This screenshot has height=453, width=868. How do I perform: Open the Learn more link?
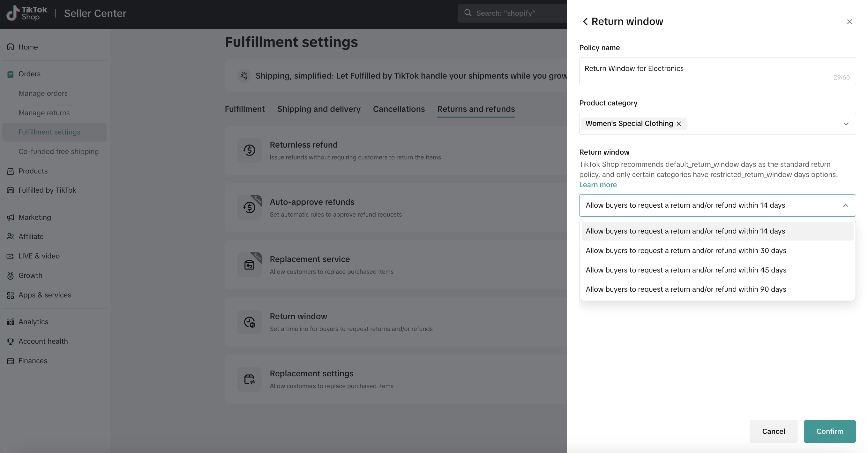tap(598, 185)
